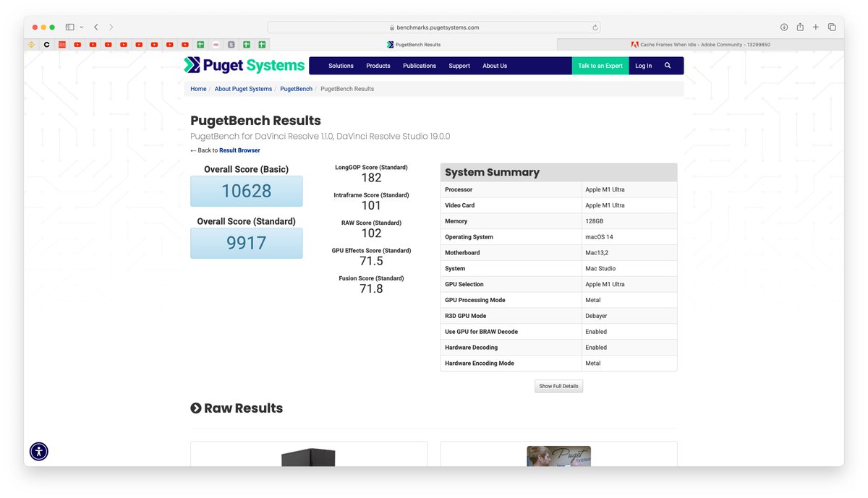
Task: Switch to the Cache Frames When Idle tab
Action: pos(700,45)
